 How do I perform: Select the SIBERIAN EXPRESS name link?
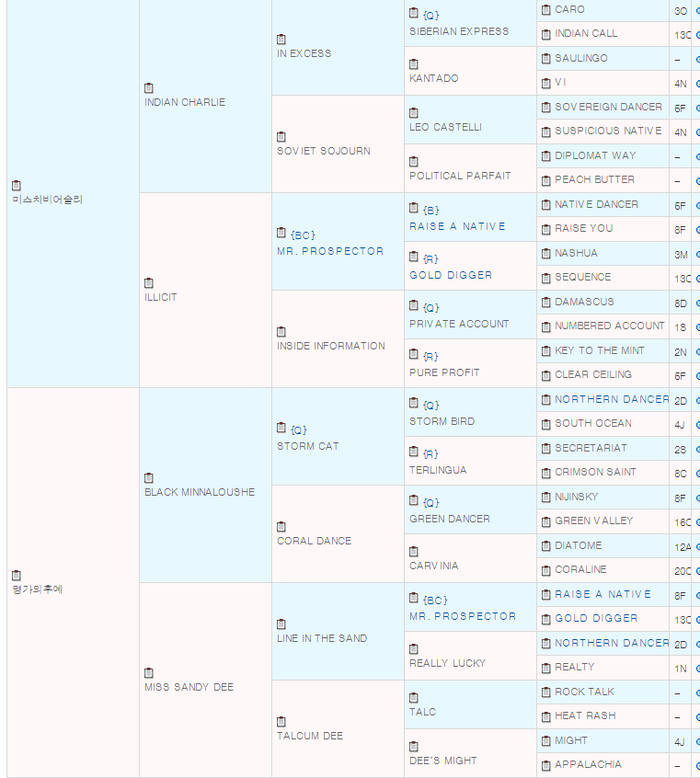click(458, 31)
